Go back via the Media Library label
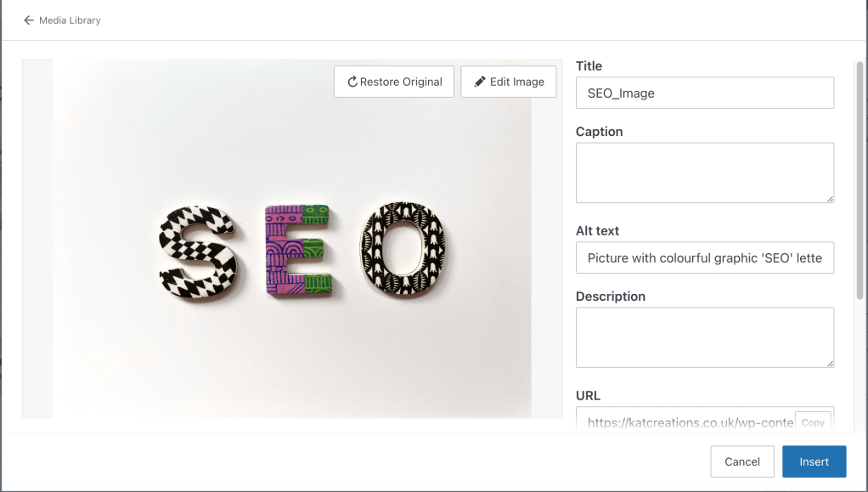 tap(70, 20)
